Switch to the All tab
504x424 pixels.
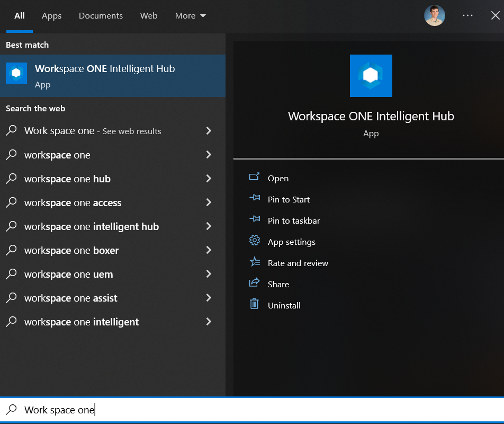(20, 16)
